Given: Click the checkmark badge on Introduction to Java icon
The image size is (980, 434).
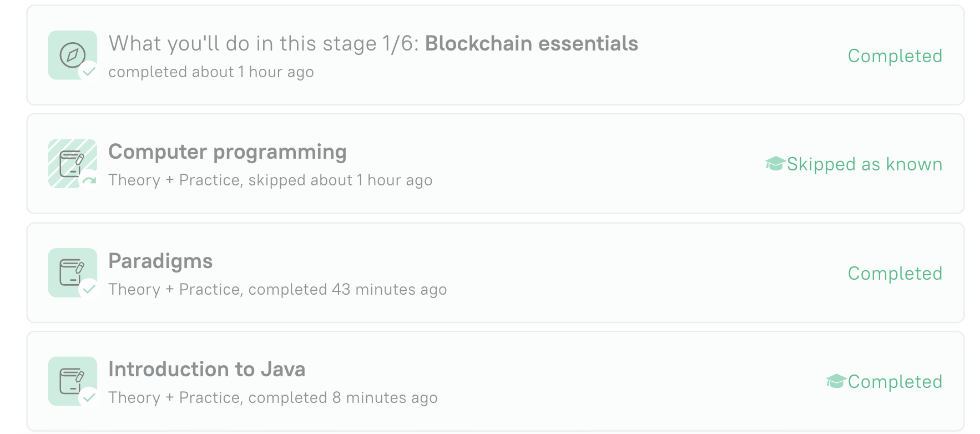Looking at the screenshot, I should 89,397.
